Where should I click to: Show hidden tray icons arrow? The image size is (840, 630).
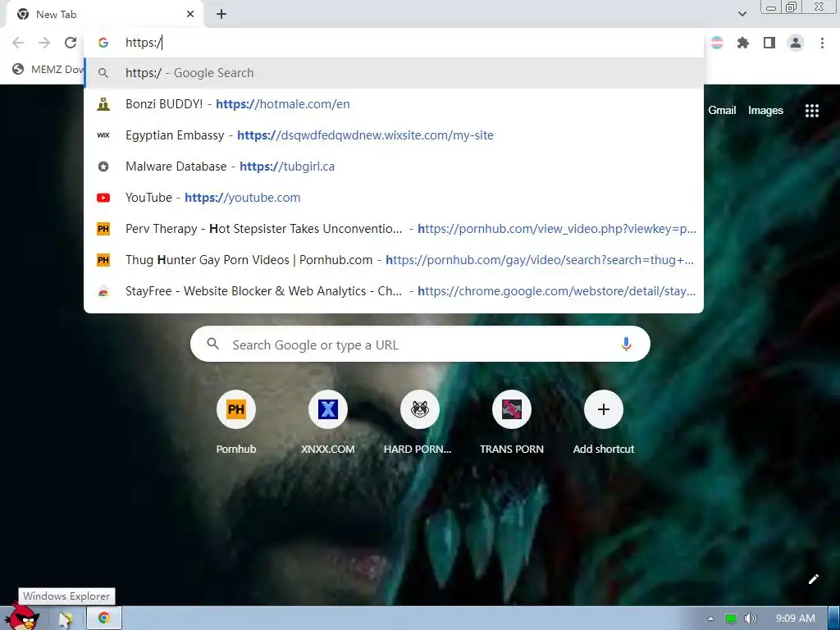710,619
